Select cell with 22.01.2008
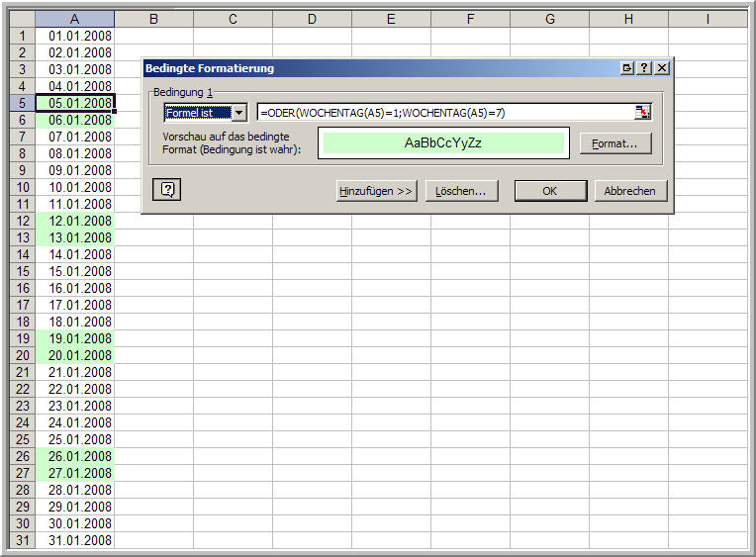The image size is (756, 557). [75, 389]
